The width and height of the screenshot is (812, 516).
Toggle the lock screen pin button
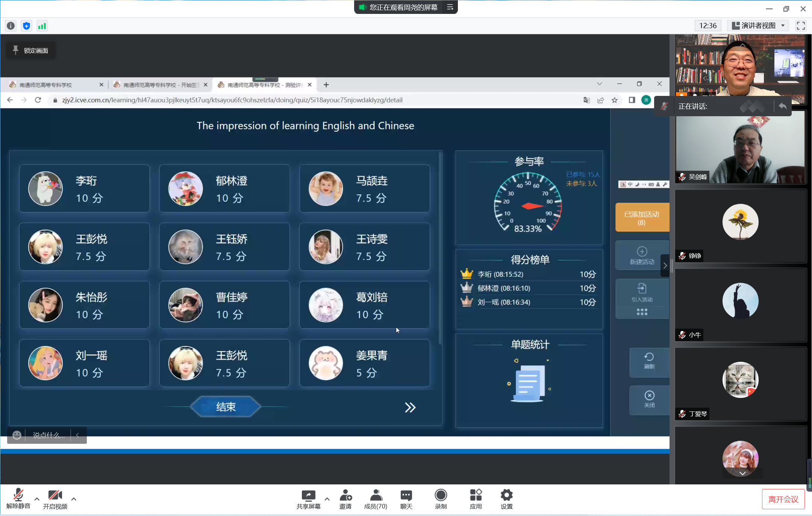pos(31,50)
